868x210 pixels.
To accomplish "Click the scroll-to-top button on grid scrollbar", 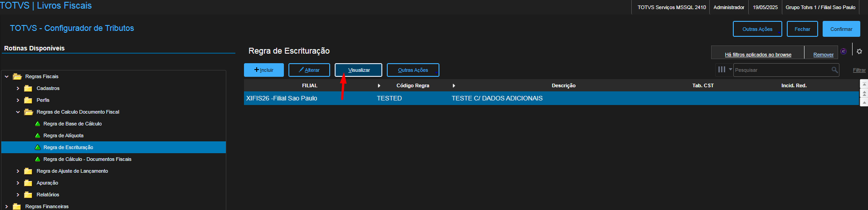I will pyautogui.click(x=864, y=84).
